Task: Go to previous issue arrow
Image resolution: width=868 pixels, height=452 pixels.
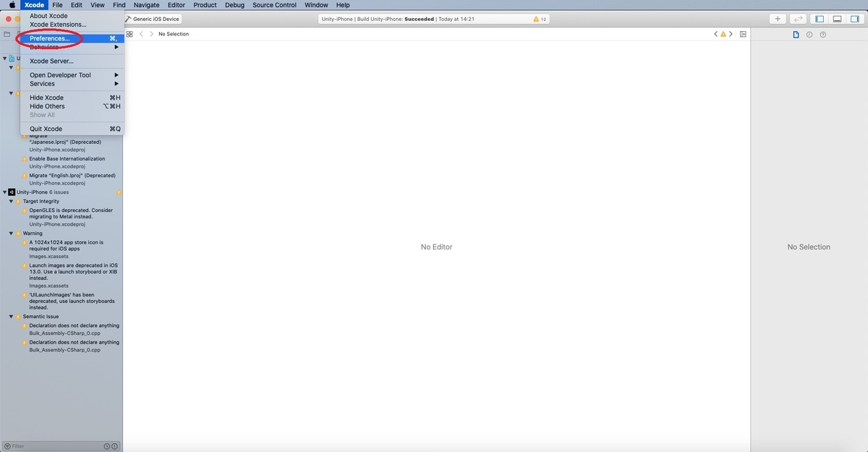Action: (715, 34)
